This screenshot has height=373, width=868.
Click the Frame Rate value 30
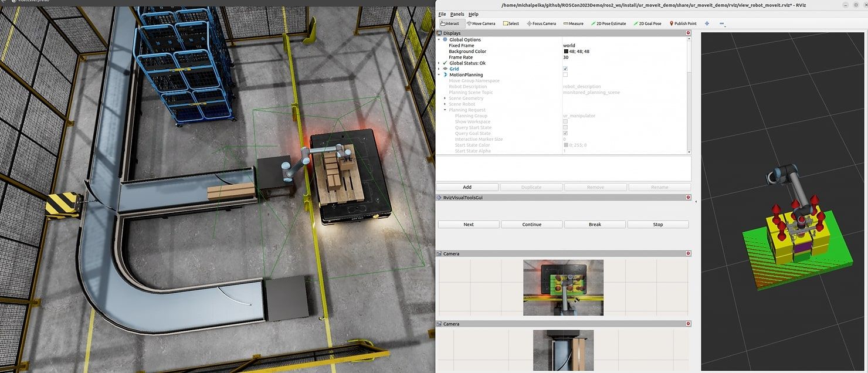pyautogui.click(x=565, y=57)
